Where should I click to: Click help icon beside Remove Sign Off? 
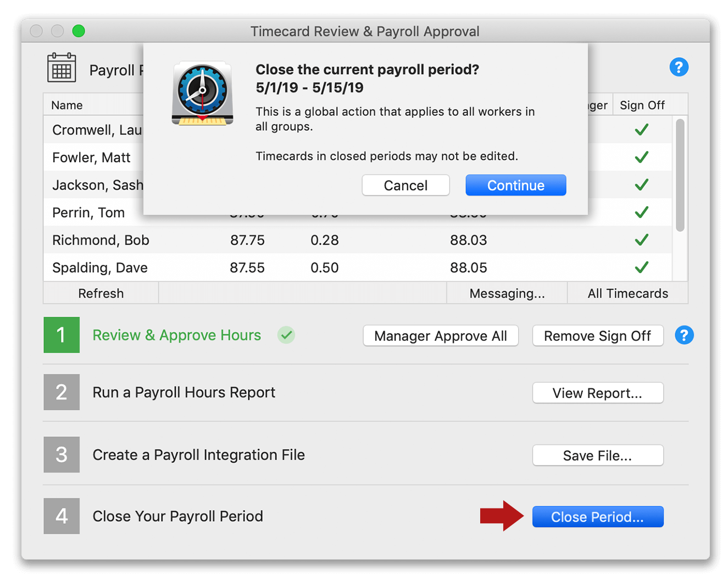[x=684, y=335]
